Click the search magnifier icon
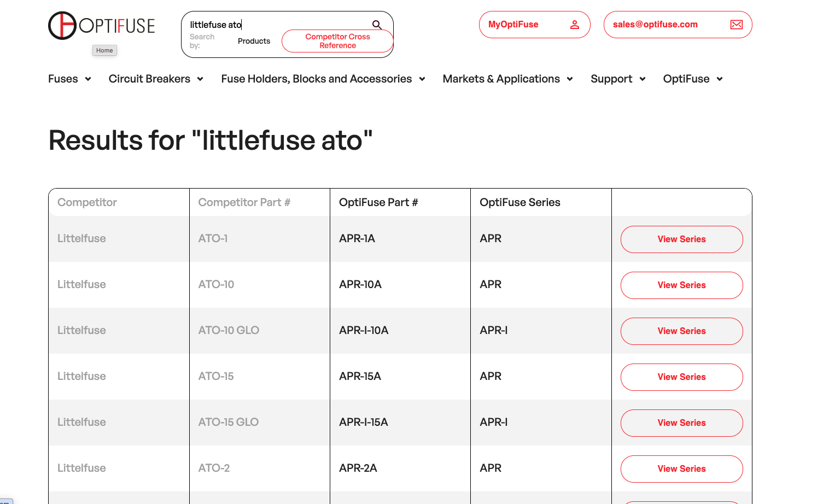Image resolution: width=829 pixels, height=504 pixels. 377,25
